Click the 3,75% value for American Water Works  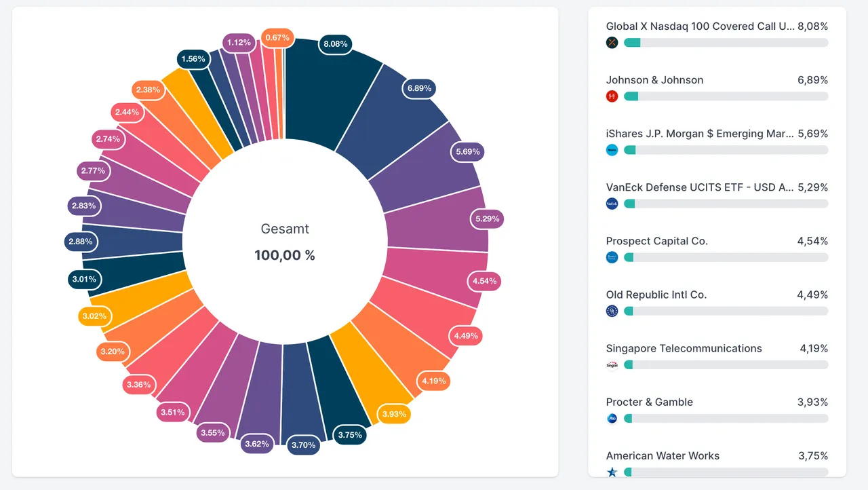813,455
